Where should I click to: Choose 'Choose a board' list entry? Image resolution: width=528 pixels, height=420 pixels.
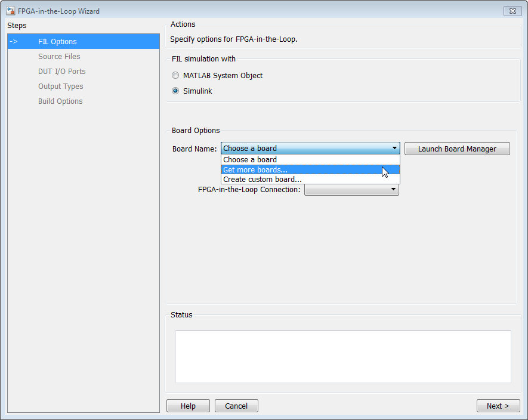[x=310, y=160]
